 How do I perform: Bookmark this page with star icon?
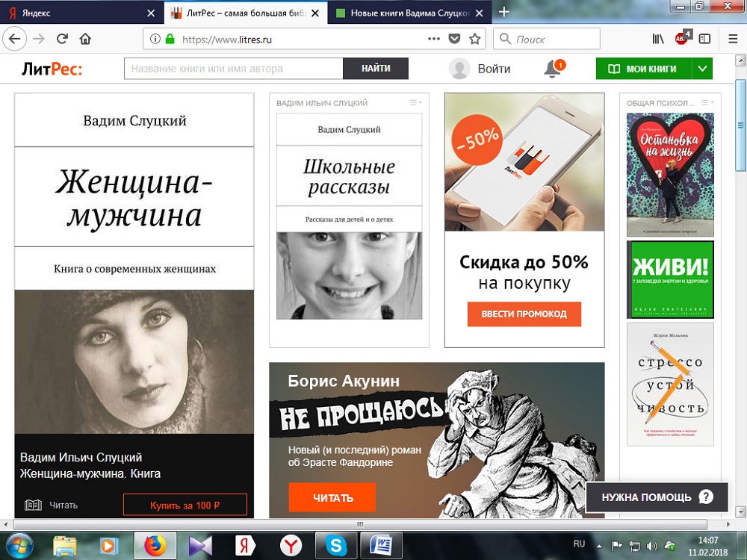[475, 39]
